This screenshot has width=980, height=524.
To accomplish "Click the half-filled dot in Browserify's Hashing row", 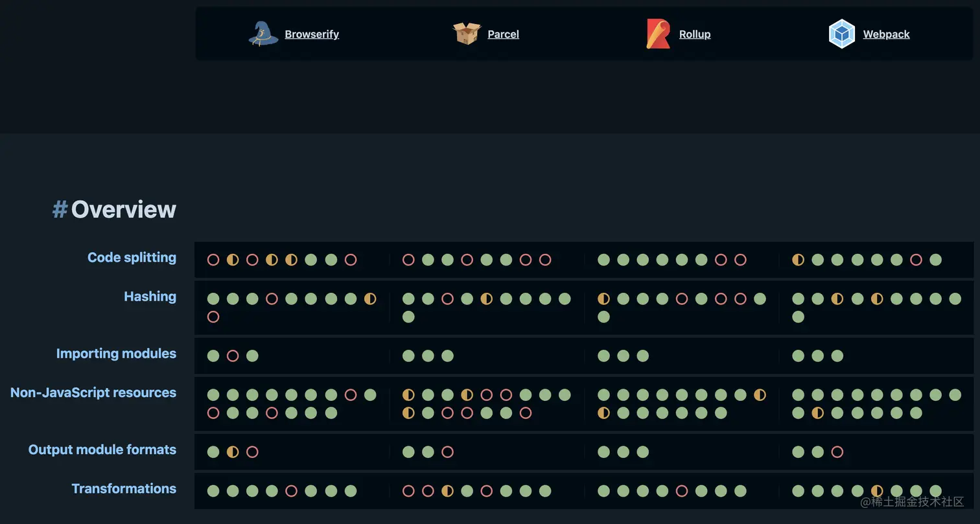I will tap(370, 299).
